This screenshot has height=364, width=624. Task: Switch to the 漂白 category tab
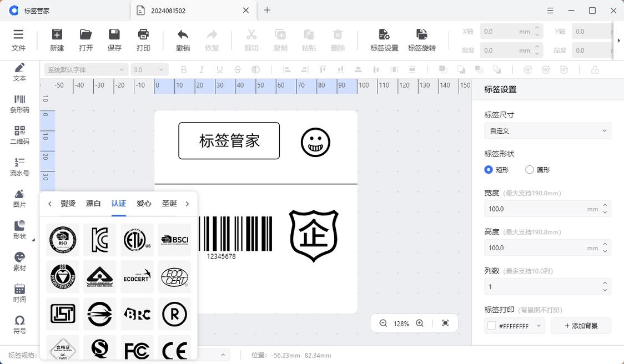pos(93,204)
